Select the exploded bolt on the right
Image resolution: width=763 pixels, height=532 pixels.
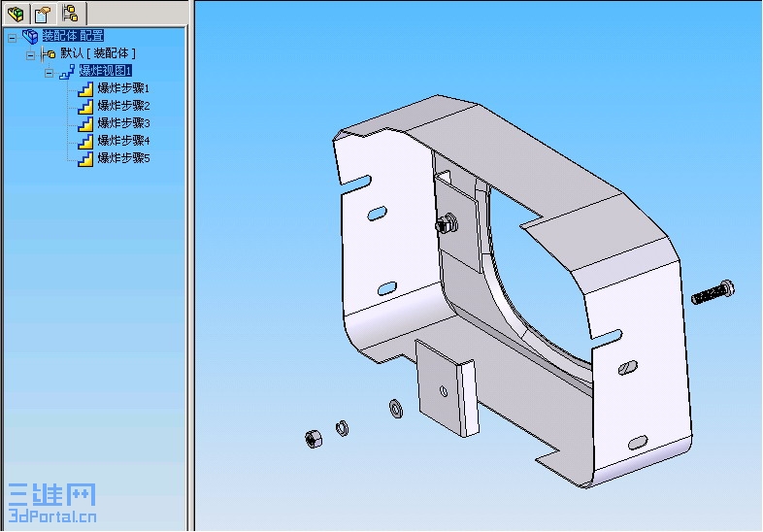tap(713, 292)
